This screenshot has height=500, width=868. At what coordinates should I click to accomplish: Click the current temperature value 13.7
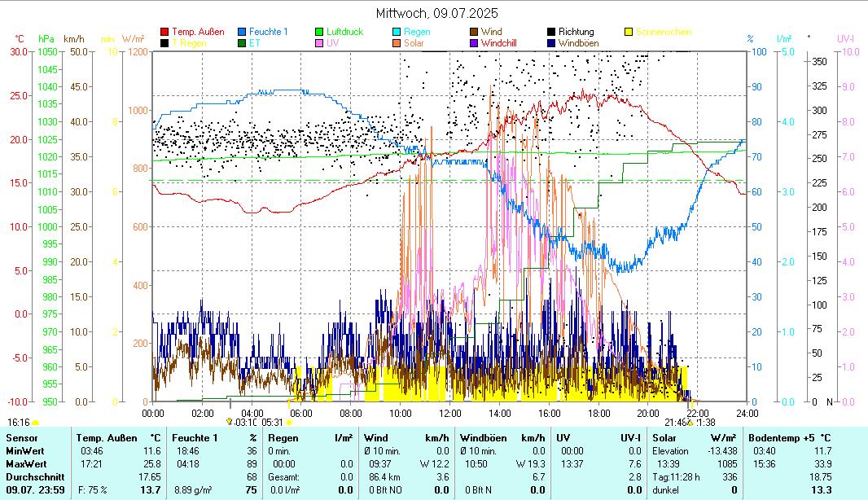tap(151, 490)
